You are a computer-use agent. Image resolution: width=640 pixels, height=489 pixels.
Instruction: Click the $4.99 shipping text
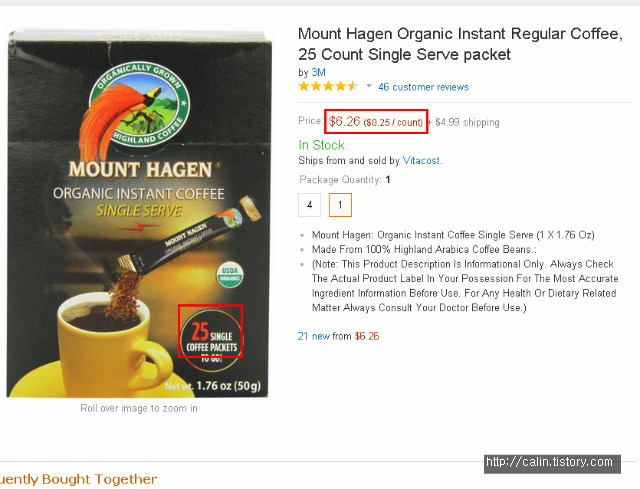pyautogui.click(x=467, y=122)
